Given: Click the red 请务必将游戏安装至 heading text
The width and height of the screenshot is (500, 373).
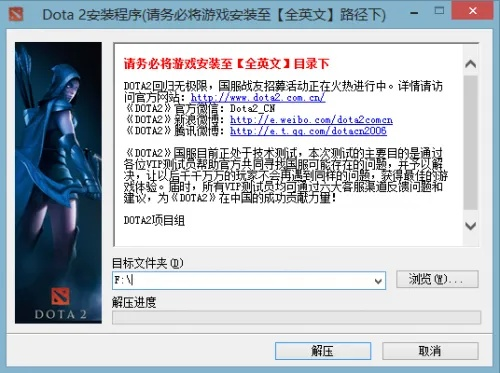Looking at the screenshot, I should coord(227,64).
